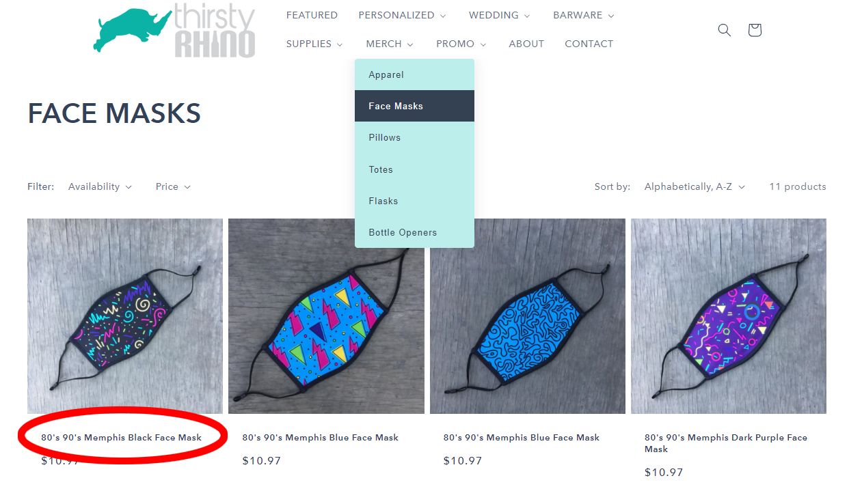Open the About page
The height and width of the screenshot is (504, 849).
(526, 44)
